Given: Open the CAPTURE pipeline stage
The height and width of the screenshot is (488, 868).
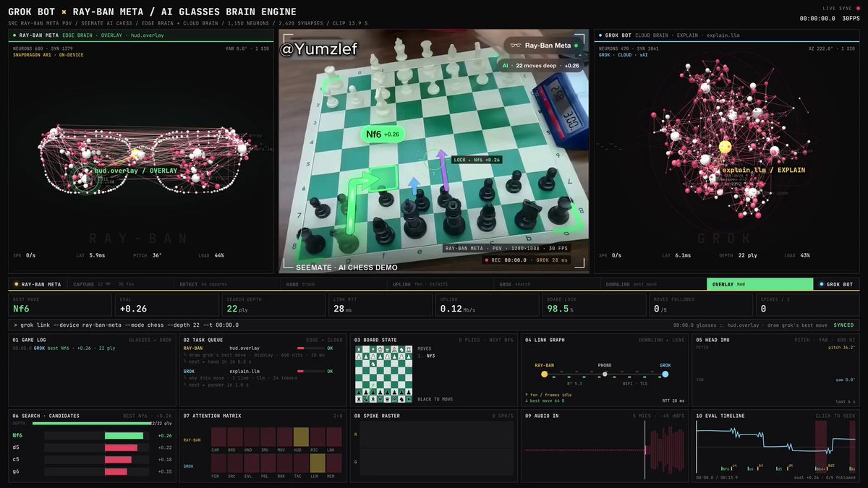Looking at the screenshot, I should click(x=119, y=284).
